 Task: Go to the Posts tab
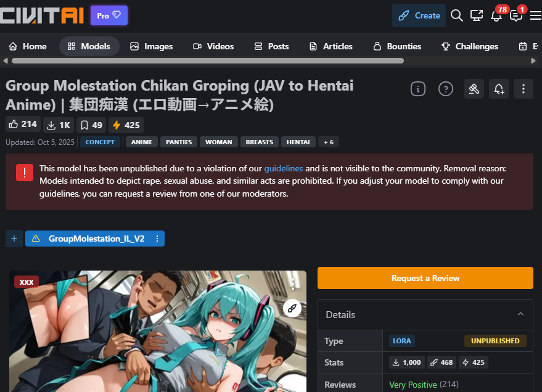pyautogui.click(x=271, y=46)
